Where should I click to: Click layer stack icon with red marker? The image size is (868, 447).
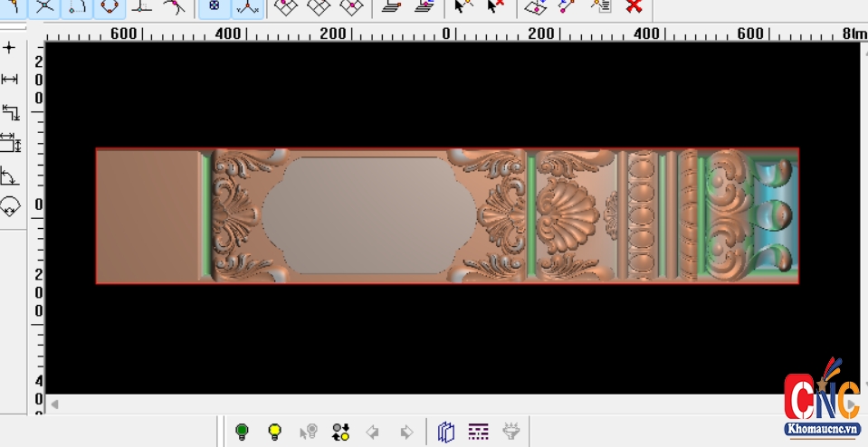pos(391,6)
